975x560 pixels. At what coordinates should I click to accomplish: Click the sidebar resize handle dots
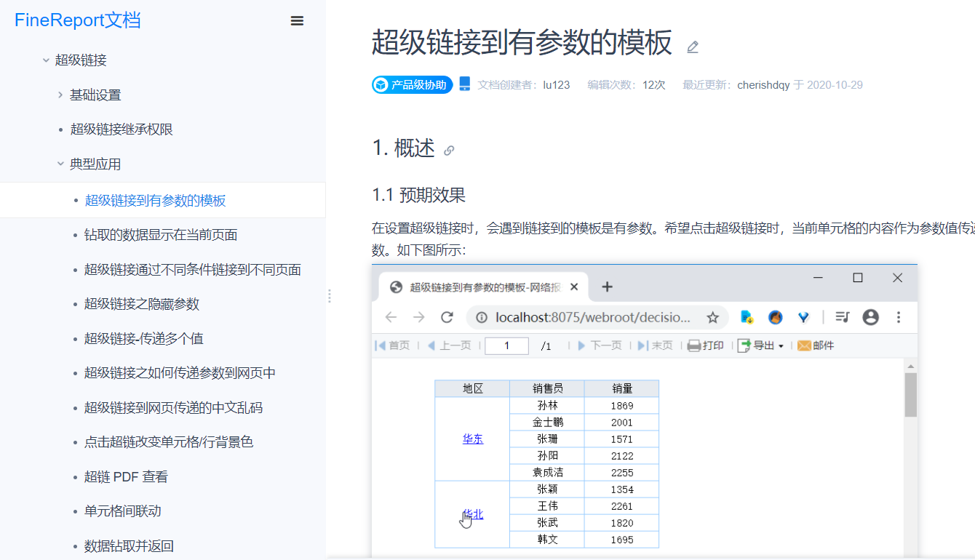(x=330, y=296)
